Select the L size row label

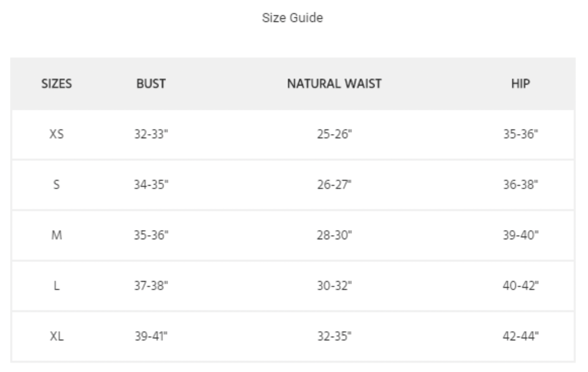tap(57, 286)
